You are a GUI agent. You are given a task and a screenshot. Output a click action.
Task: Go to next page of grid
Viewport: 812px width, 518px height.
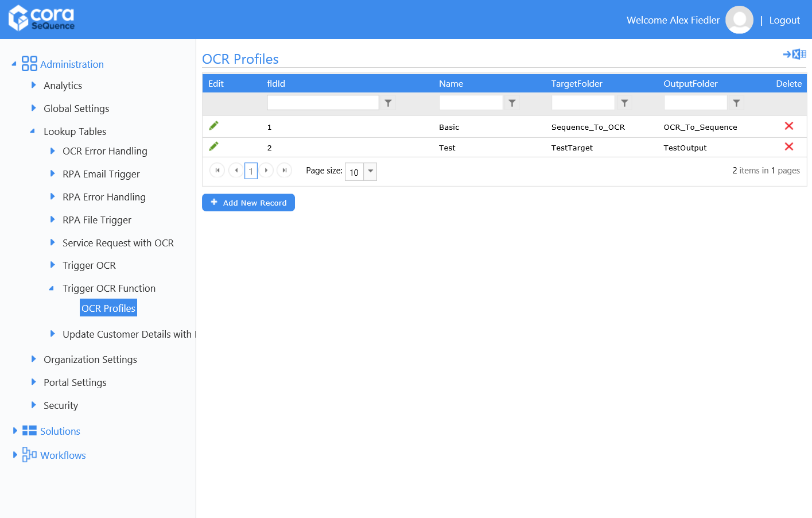point(266,171)
